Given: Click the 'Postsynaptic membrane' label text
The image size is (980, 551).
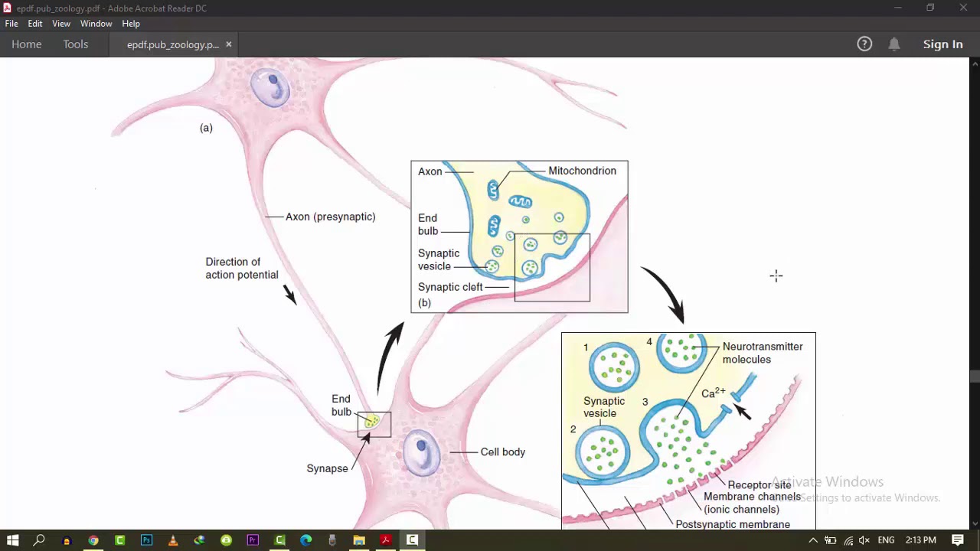Looking at the screenshot, I should pos(733,524).
